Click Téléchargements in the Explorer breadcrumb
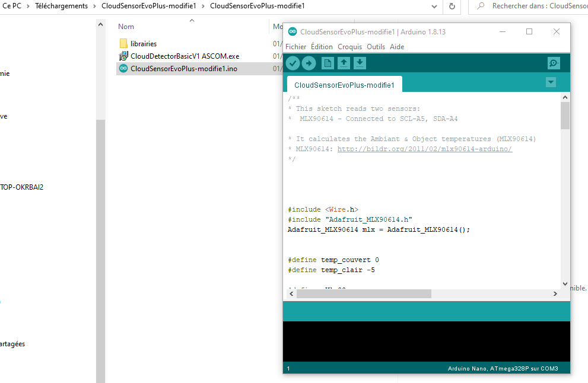The height and width of the screenshot is (383, 588). pos(62,6)
